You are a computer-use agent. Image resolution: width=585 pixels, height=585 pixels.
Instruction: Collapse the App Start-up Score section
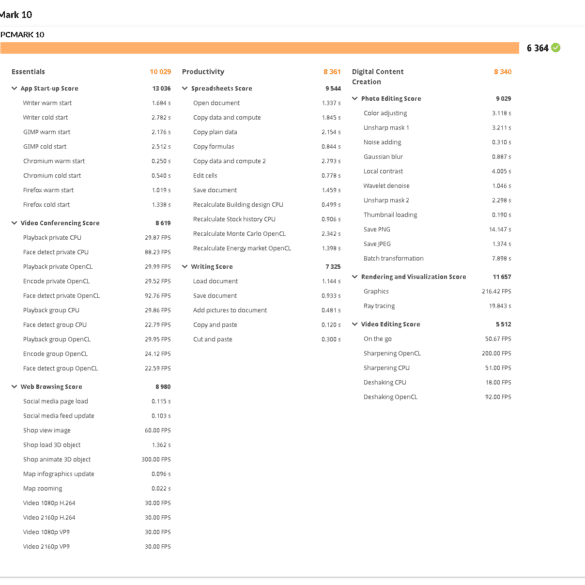[x=14, y=88]
